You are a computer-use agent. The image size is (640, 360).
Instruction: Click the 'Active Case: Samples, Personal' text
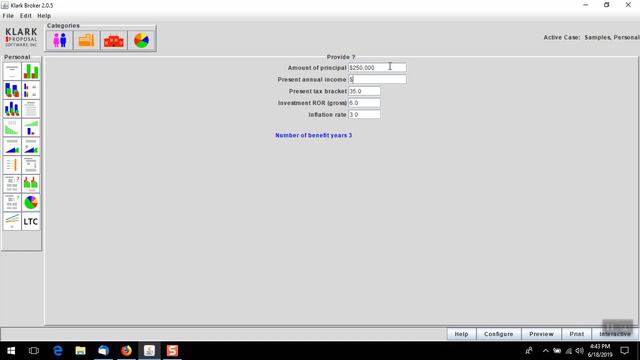pos(591,37)
